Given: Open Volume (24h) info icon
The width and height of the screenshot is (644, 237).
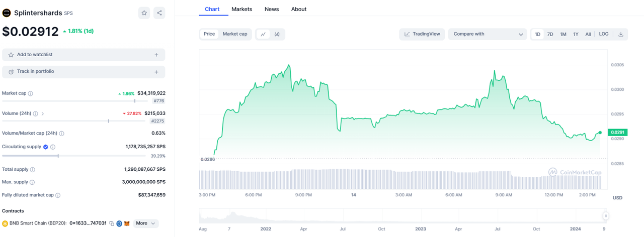Looking at the screenshot, I should (x=35, y=113).
